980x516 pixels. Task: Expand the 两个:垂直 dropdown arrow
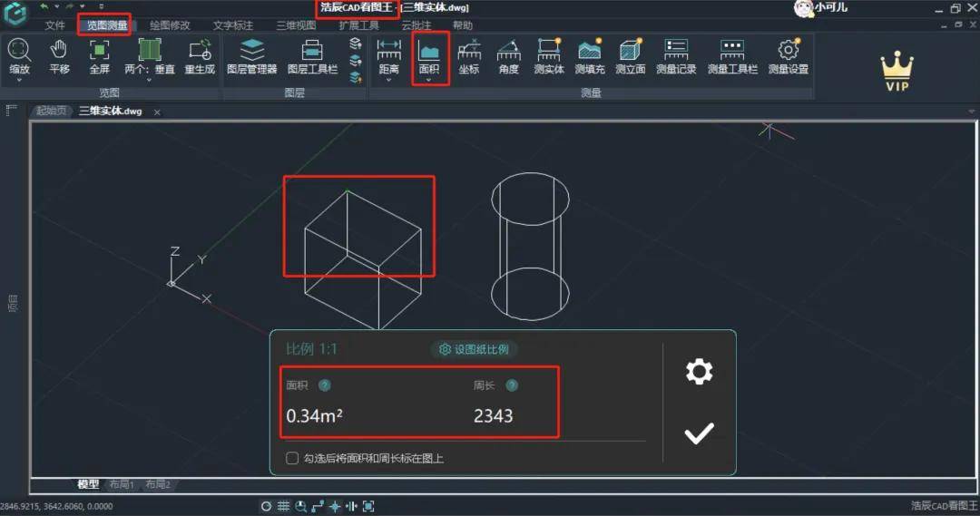click(150, 81)
